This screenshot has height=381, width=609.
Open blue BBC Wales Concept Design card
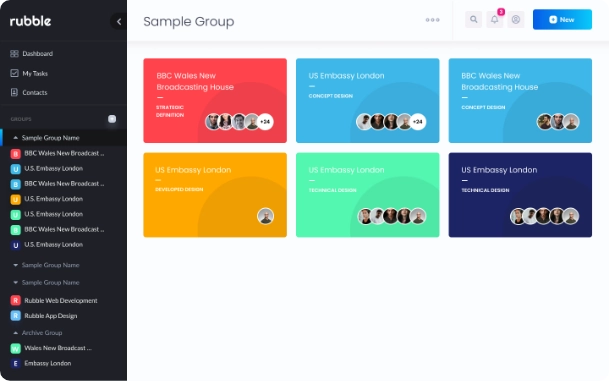520,101
